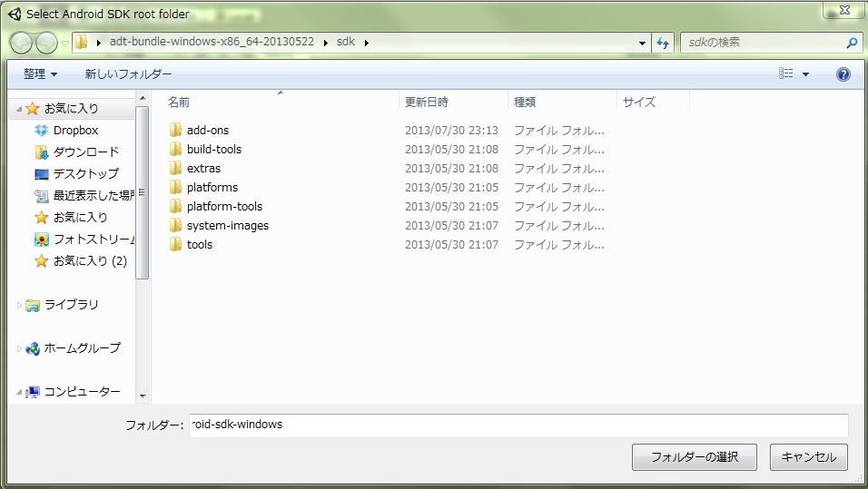The width and height of the screenshot is (868, 489).
Task: Click the magnifier search icon
Action: point(852,43)
